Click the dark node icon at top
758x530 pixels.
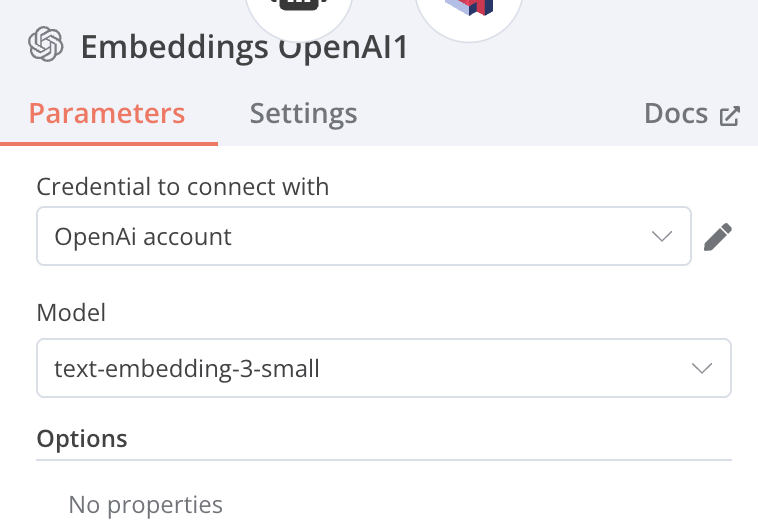pos(299,8)
